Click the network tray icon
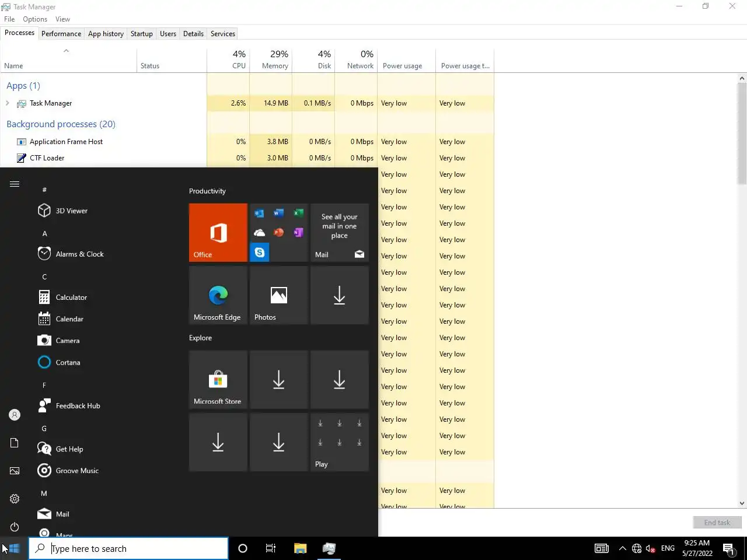 pos(637,548)
